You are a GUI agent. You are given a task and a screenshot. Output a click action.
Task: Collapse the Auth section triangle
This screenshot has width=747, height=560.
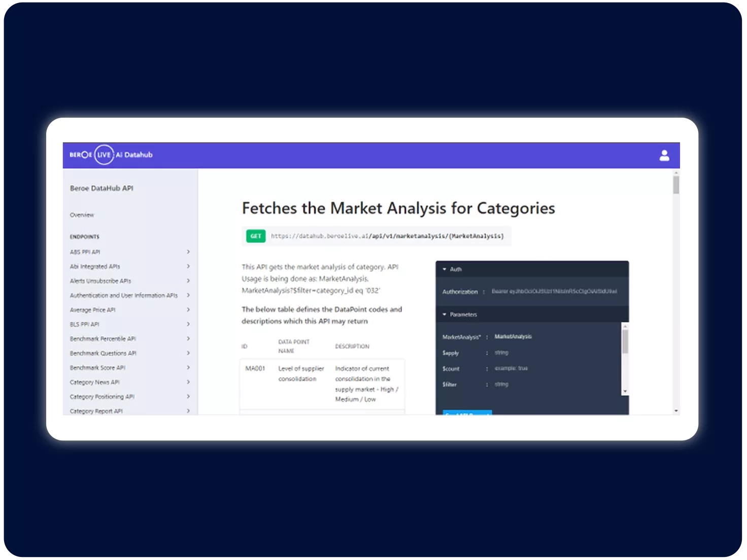445,269
